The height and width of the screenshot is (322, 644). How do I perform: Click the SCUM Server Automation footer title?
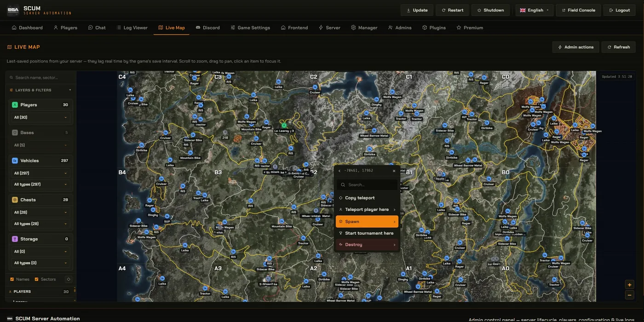48,318
